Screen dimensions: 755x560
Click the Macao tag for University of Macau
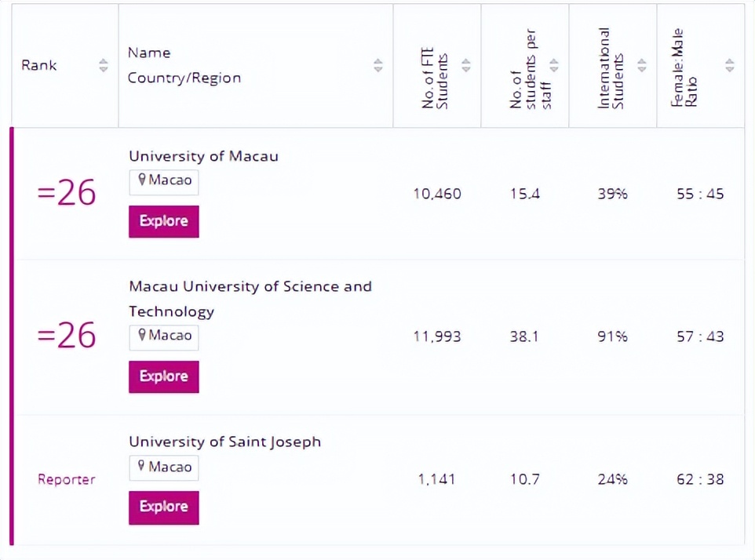(163, 181)
